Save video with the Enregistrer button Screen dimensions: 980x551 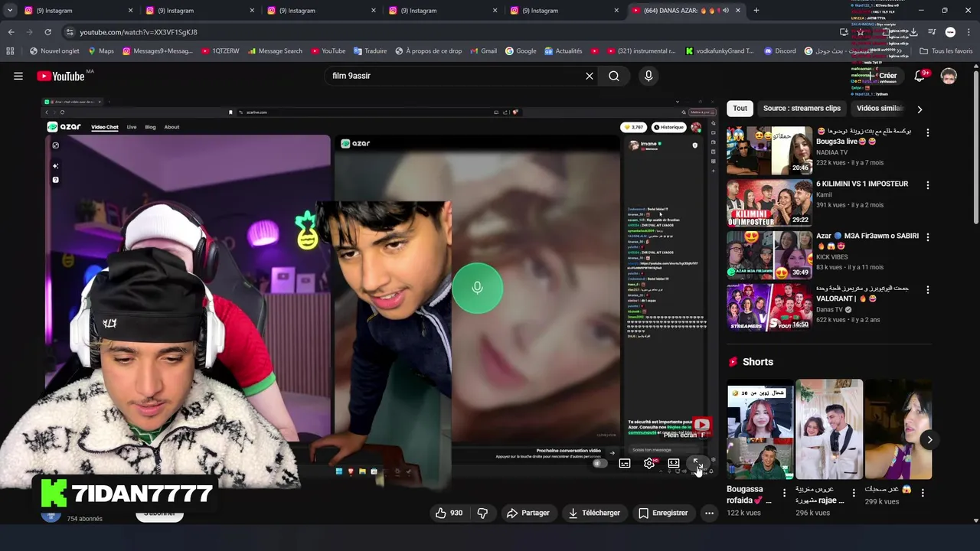tap(663, 513)
